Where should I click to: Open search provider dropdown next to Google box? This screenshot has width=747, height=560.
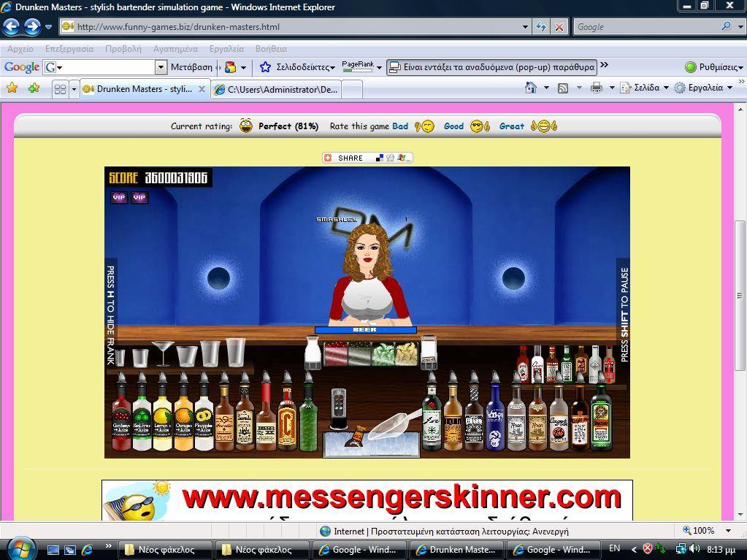click(740, 27)
